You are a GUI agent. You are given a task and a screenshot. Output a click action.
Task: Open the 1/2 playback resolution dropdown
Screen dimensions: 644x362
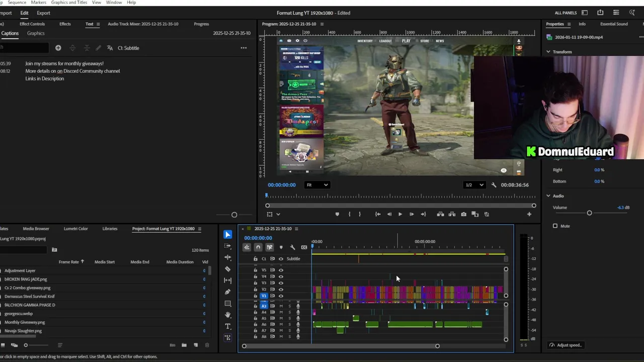tap(474, 185)
